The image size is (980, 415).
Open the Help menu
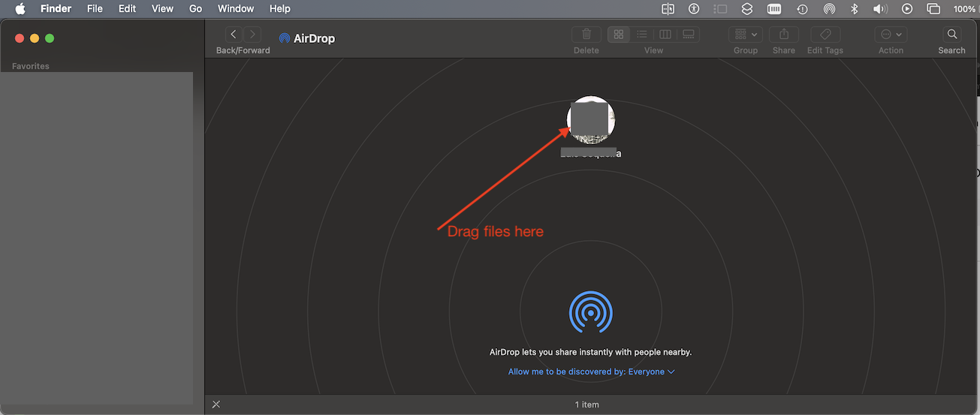pos(280,9)
